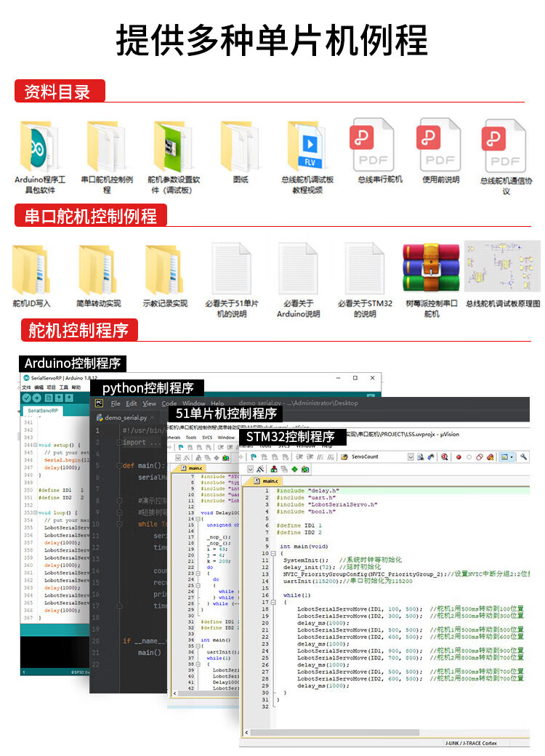This screenshot has width=545, height=756.
Task: Open the PyCharm Edit menu
Action: coord(132,403)
